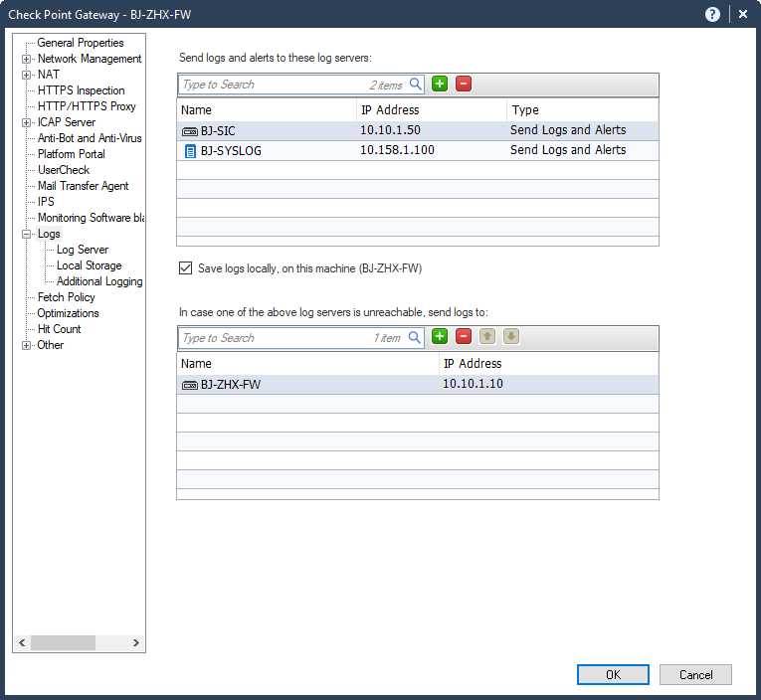Open Additional Logging sub-item
761x700 pixels.
[x=99, y=281]
